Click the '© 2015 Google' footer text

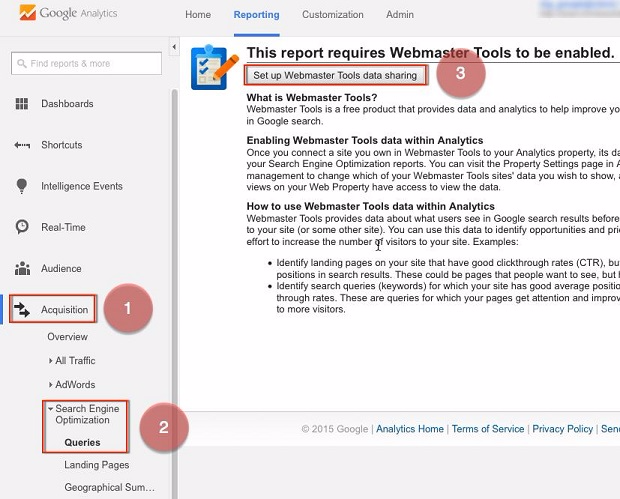[x=335, y=429]
